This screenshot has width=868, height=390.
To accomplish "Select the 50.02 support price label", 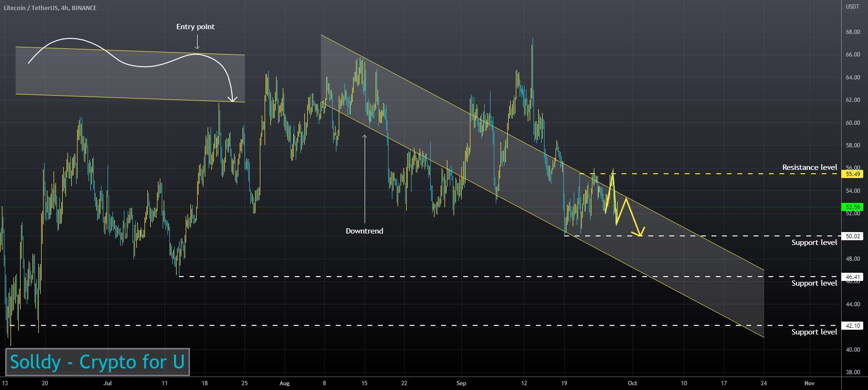I will point(853,236).
